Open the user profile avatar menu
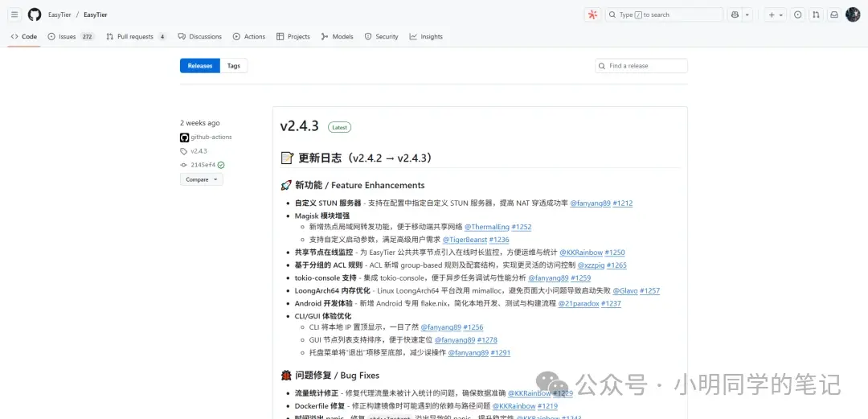The image size is (868, 419). click(x=853, y=15)
